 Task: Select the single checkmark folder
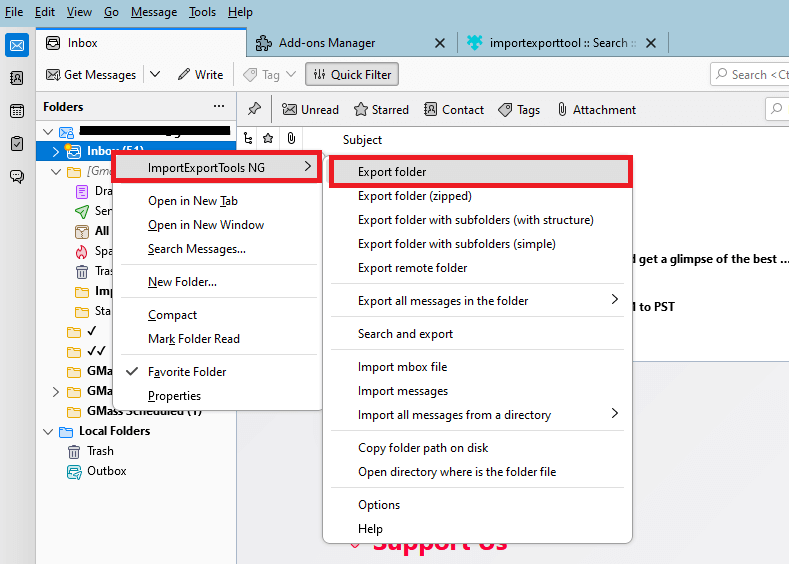(82, 331)
